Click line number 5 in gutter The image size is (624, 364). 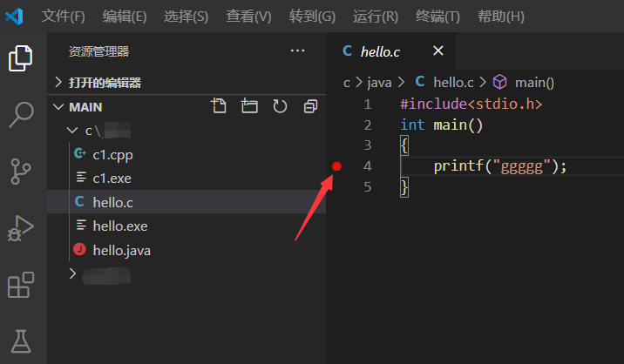click(367, 187)
